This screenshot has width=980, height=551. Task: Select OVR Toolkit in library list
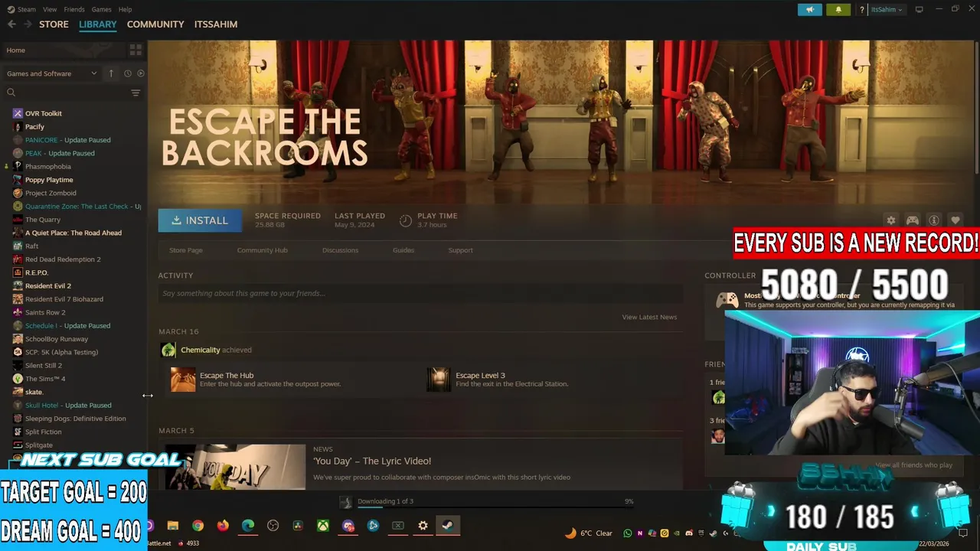point(43,113)
